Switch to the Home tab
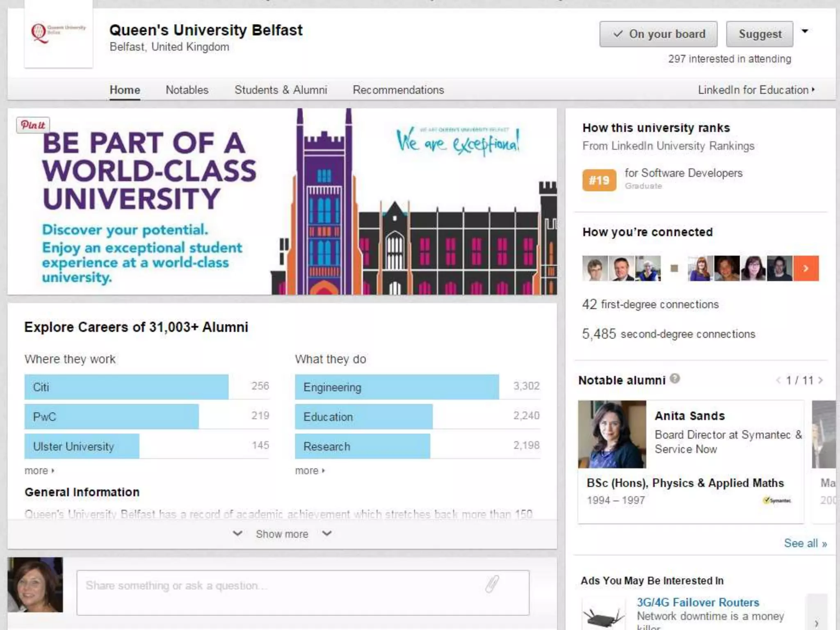This screenshot has height=630, width=840. click(125, 90)
